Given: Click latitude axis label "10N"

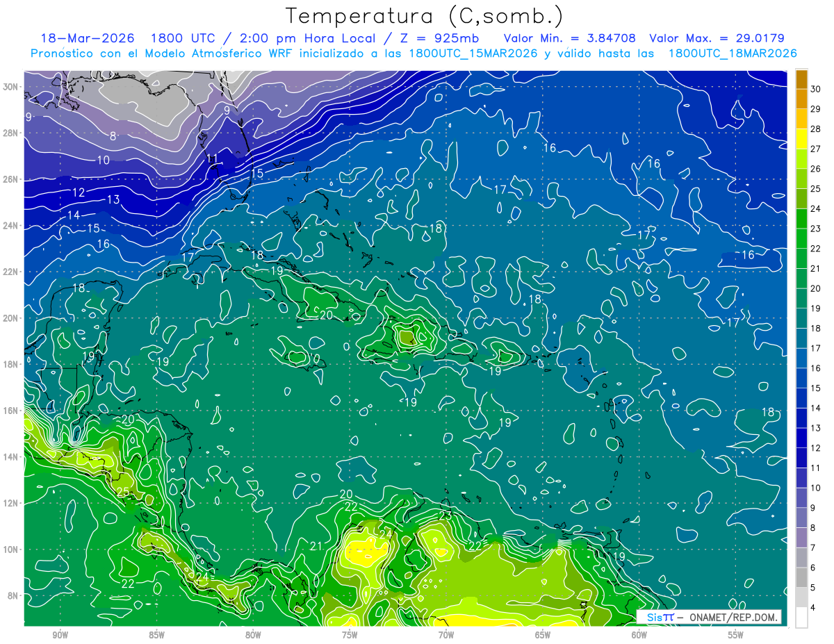Looking at the screenshot, I should click(x=10, y=550).
